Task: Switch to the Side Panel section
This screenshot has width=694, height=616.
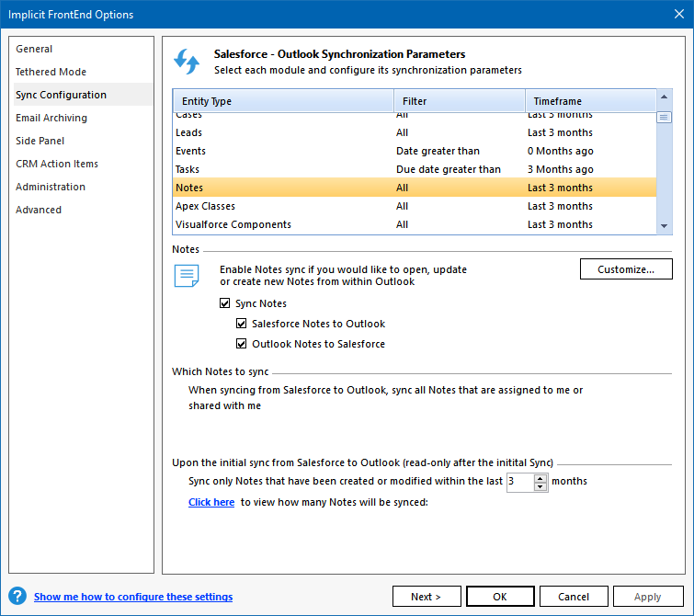Action: 40,141
